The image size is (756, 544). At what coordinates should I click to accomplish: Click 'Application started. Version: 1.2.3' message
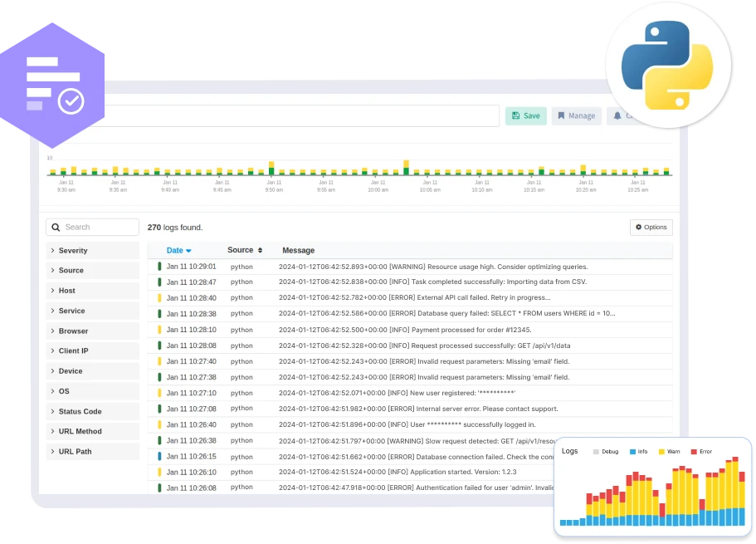pos(398,472)
